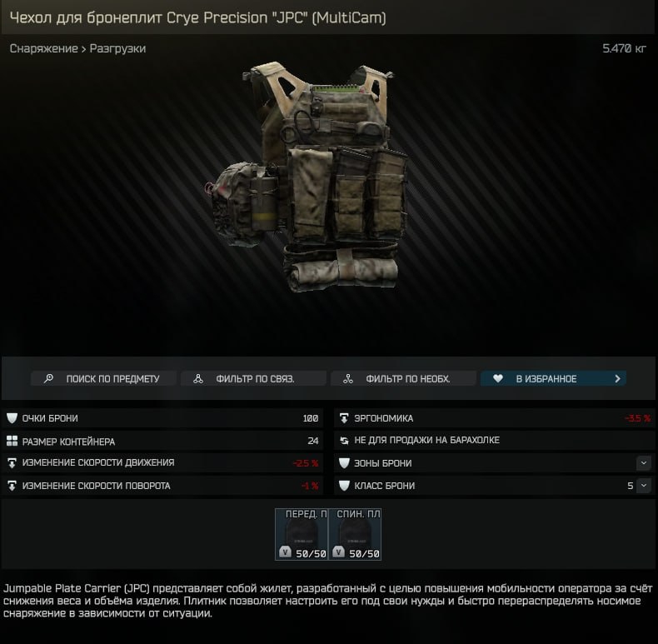Expand the ЗОНЫ БРОНИ dropdown
Screen dimensions: 658x644
[644, 463]
